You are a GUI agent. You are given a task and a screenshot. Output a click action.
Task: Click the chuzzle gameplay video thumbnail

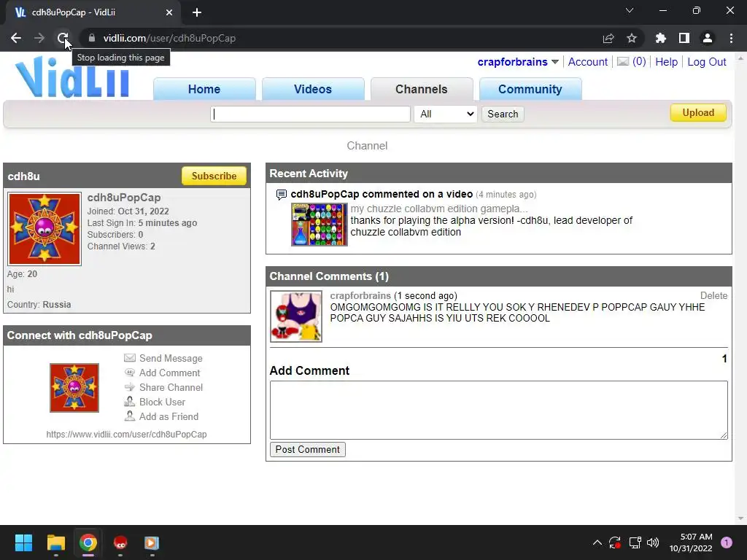click(320, 225)
